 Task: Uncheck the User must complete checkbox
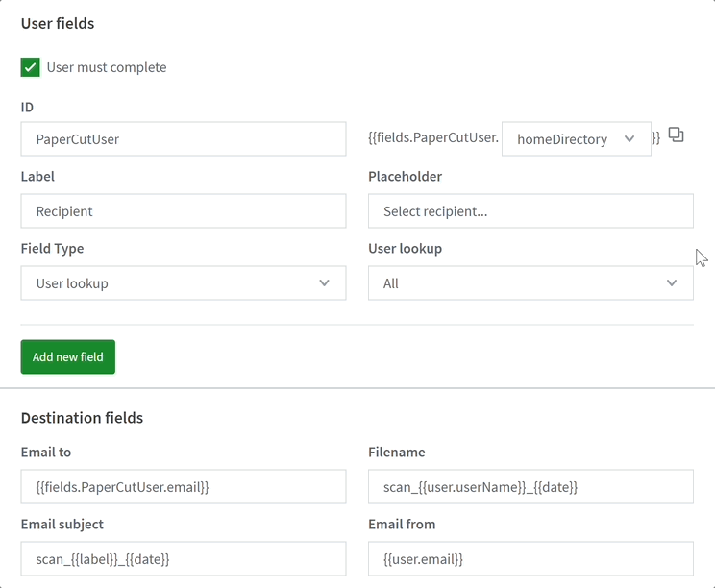coord(31,67)
